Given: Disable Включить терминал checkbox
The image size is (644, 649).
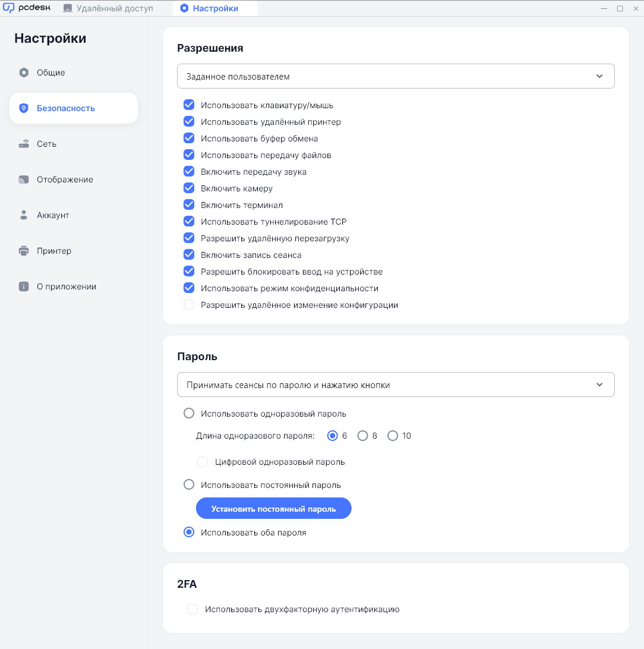Looking at the screenshot, I should [189, 204].
